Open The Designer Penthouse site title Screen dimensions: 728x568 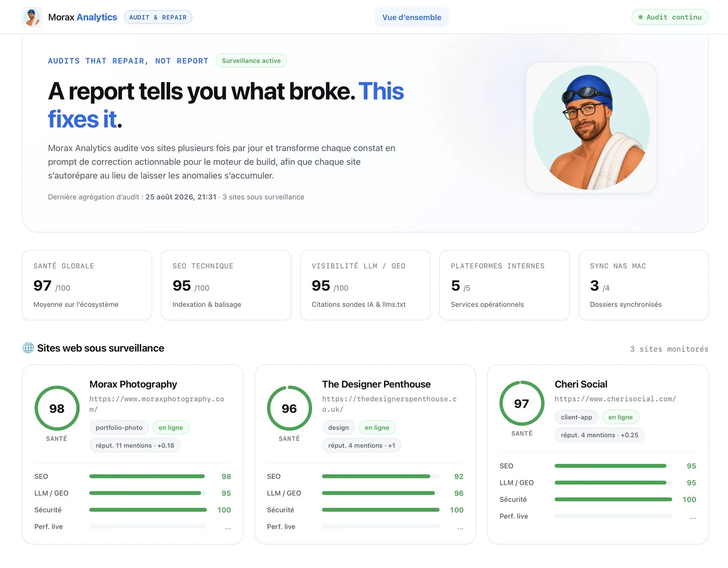(376, 384)
